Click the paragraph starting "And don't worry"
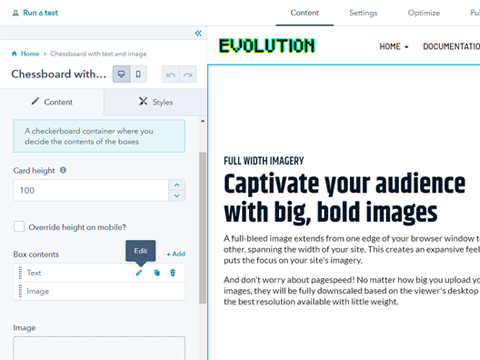 click(352, 291)
